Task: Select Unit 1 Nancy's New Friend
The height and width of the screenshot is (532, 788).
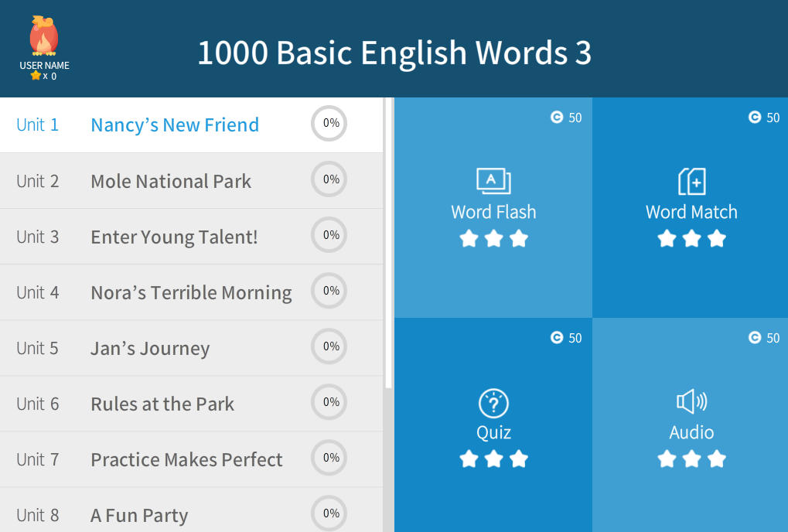Action: 174,125
